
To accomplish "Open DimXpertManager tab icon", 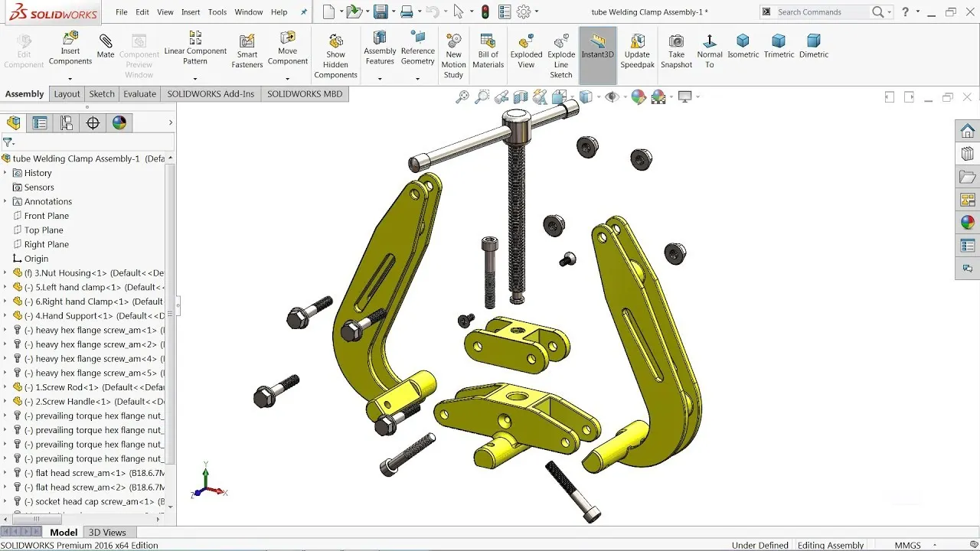I will pos(93,122).
